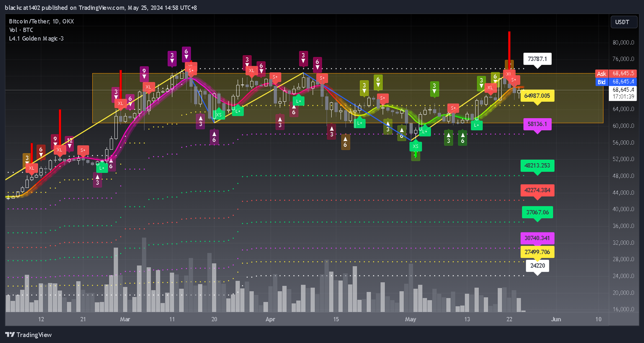Click 36,000.0 on the price axis
Image resolution: width=644 pixels, height=343 pixels.
pyautogui.click(x=623, y=226)
